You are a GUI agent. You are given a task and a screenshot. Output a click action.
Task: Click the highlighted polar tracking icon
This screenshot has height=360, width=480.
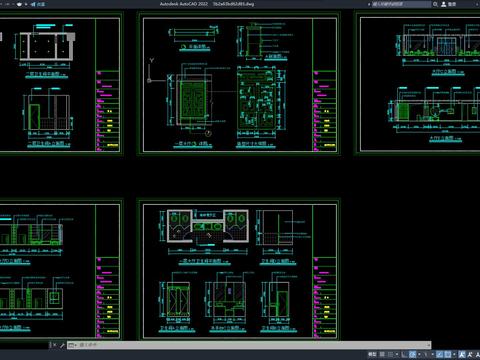412,354
